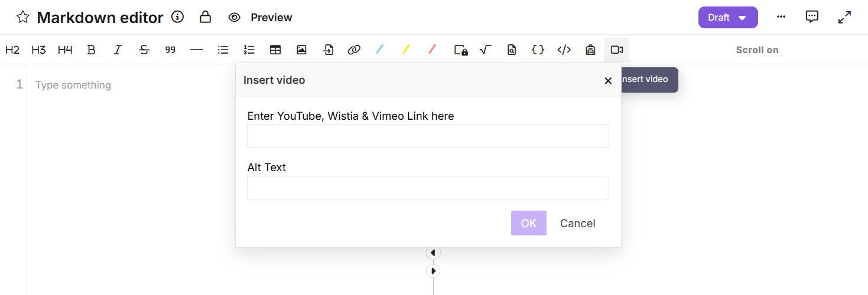This screenshot has width=868, height=295.
Task: Open the more options ellipsis menu
Action: tap(781, 17)
